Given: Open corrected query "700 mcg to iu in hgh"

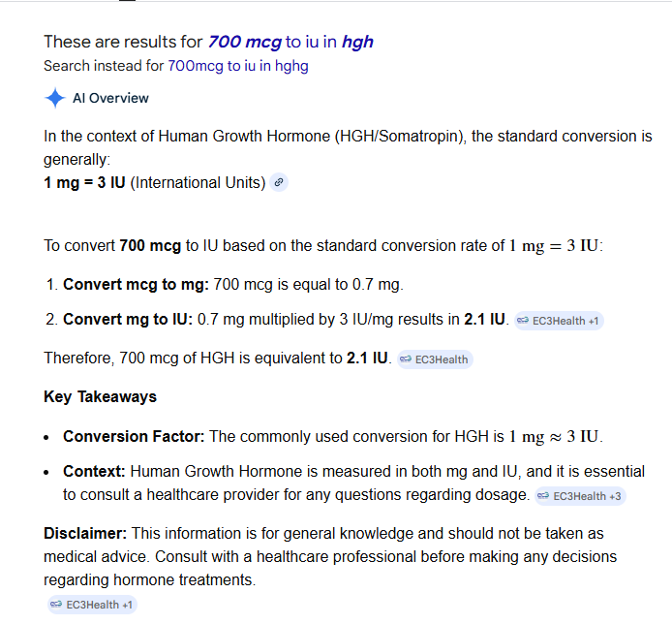Looking at the screenshot, I should (x=290, y=42).
